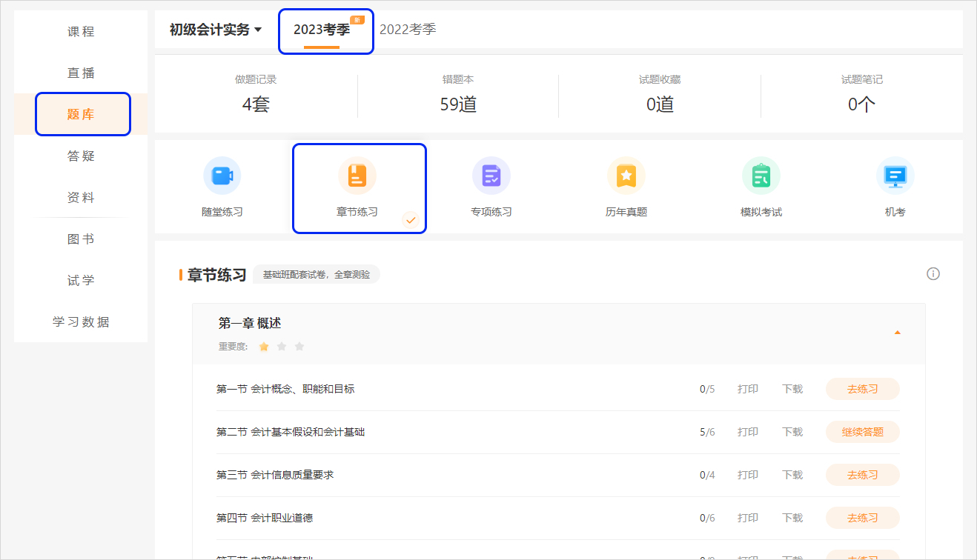Click 继续答题 for 第二节
The height and width of the screenshot is (560, 977).
click(x=862, y=431)
